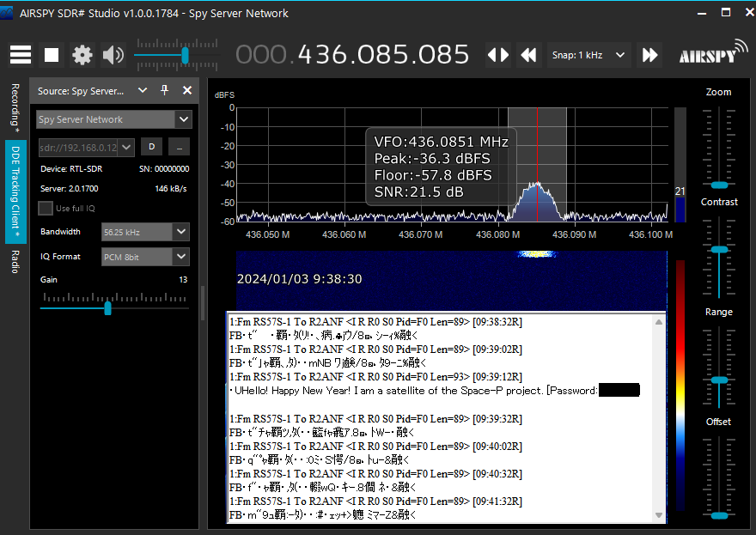This screenshot has height=535, width=756.
Task: Adjust the Contrast slider
Action: point(719,249)
